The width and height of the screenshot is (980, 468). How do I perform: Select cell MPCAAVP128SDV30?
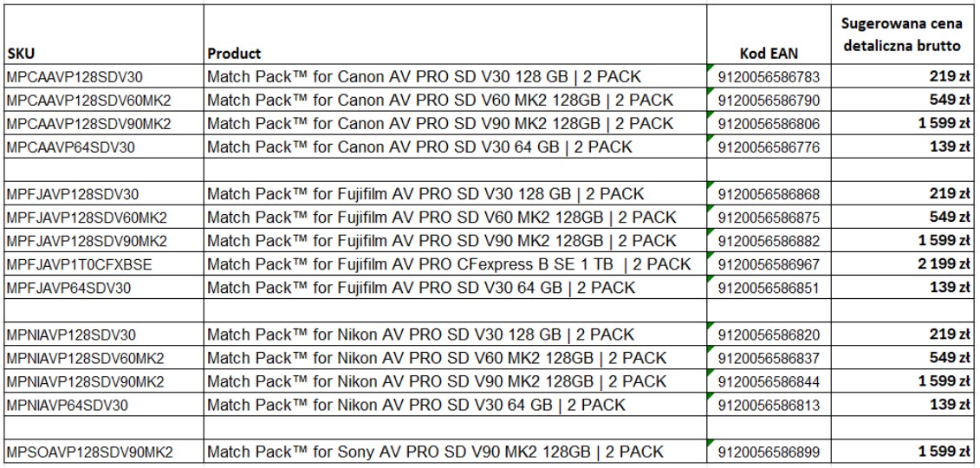(104, 76)
